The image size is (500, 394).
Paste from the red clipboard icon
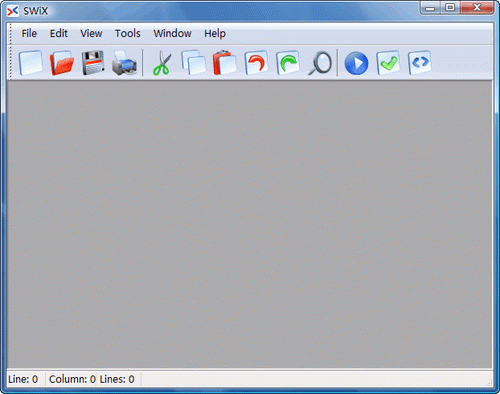pyautogui.click(x=225, y=63)
